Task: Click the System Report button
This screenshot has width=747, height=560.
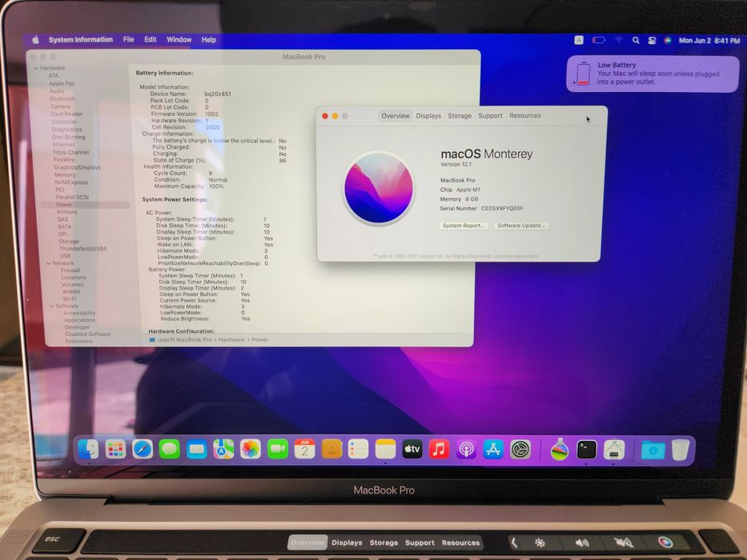Action: pos(463,226)
